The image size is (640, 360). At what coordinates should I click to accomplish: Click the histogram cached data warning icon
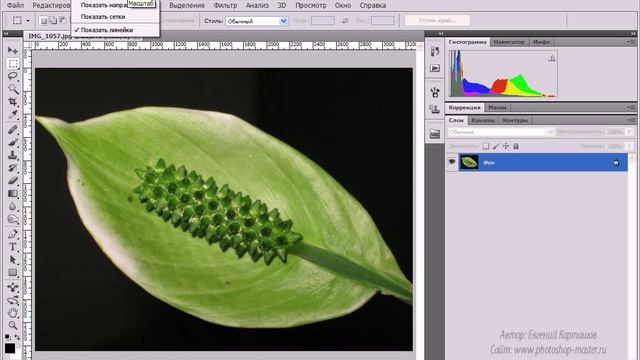(551, 58)
